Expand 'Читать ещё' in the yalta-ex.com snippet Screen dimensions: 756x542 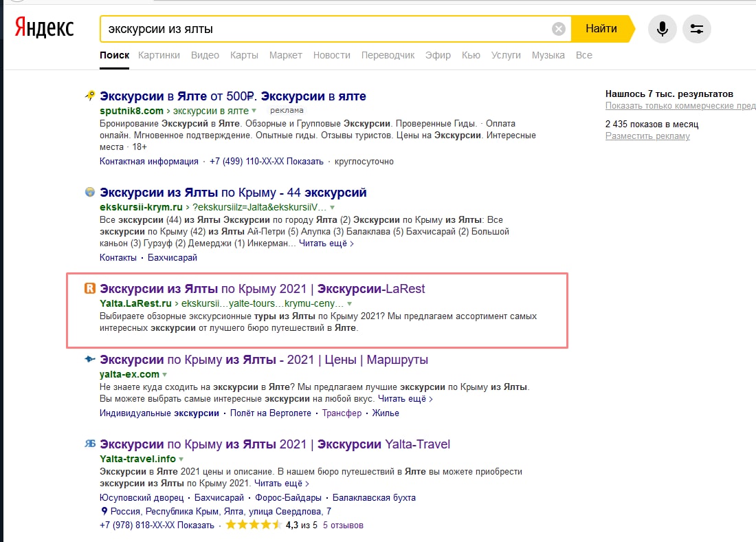(405, 399)
